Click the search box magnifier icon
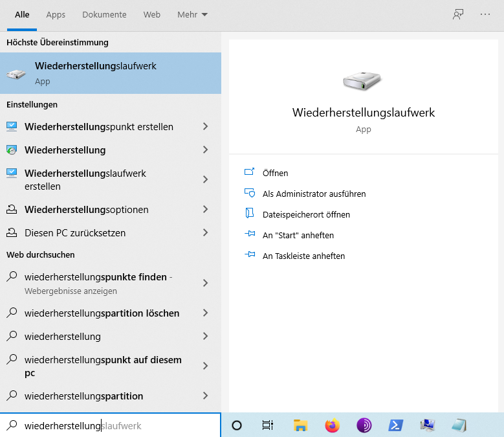This screenshot has width=504, height=437. coord(12,425)
